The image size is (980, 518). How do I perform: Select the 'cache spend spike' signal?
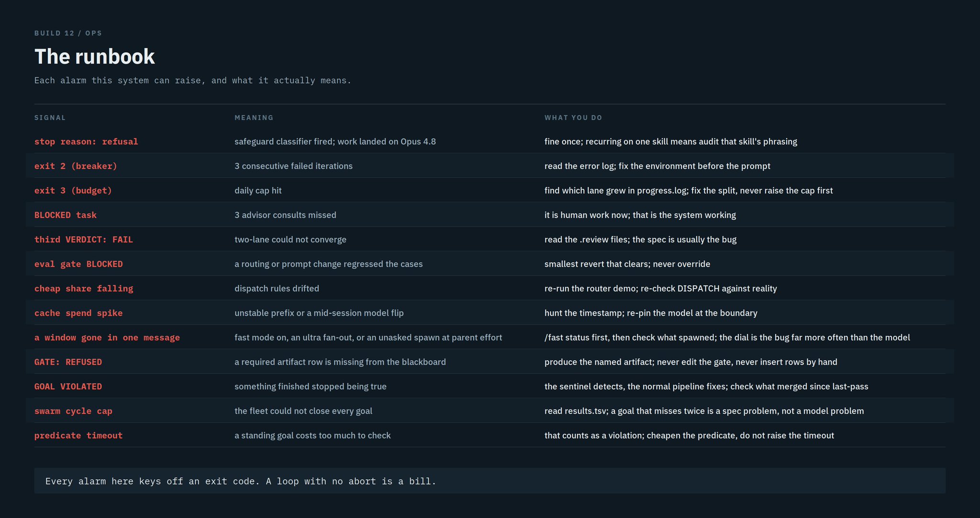point(78,313)
